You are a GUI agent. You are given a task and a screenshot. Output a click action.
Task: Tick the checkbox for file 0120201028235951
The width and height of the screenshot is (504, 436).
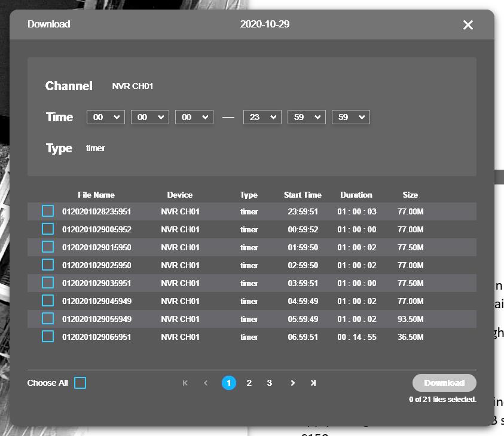click(48, 211)
